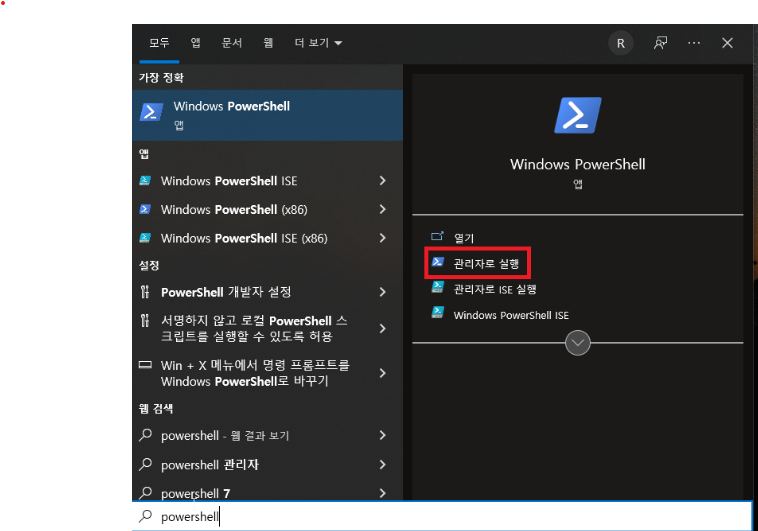Expand powershell 관리자 web search arrow

[x=382, y=464]
